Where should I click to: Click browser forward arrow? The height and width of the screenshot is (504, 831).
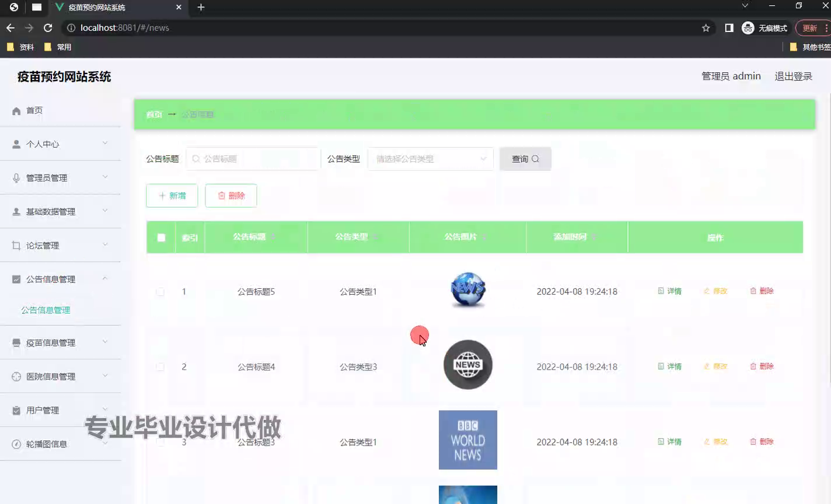[x=29, y=28]
